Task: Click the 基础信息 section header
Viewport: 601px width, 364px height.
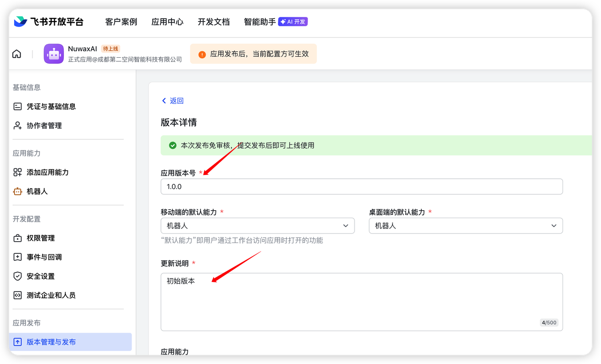Action: click(27, 87)
